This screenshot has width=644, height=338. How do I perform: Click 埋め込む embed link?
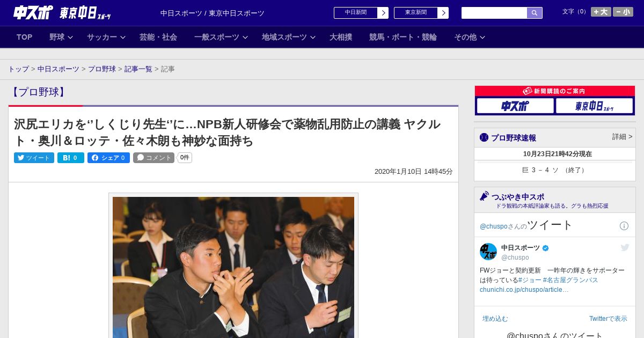[x=495, y=319]
